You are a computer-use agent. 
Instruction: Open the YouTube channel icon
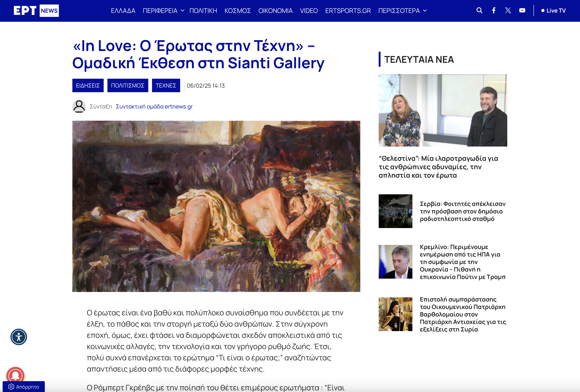[x=522, y=10]
